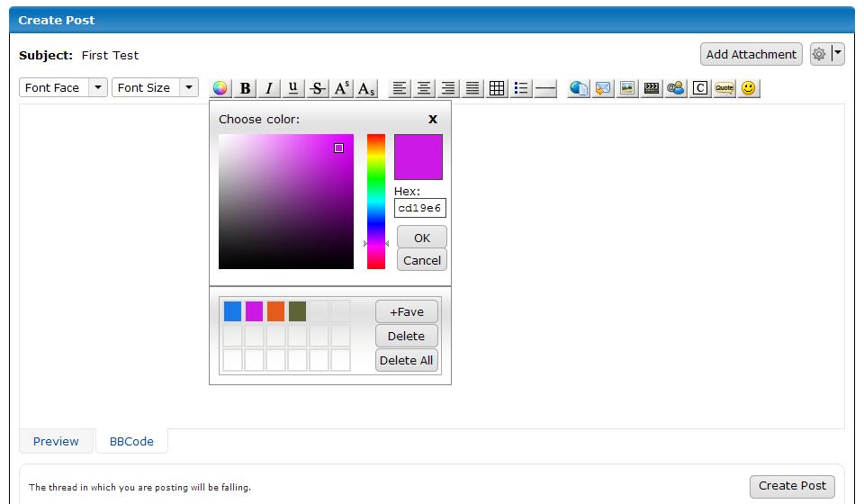
Task: Center align the text
Action: coord(424,88)
